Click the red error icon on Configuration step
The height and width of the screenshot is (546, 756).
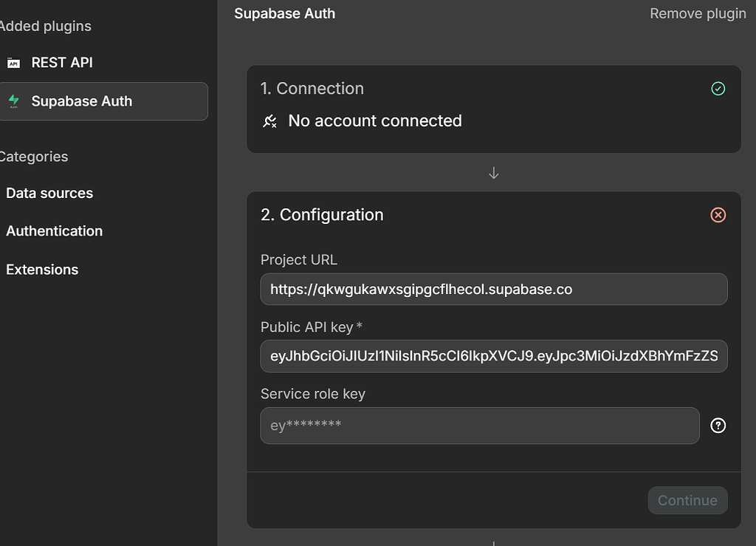click(x=718, y=215)
